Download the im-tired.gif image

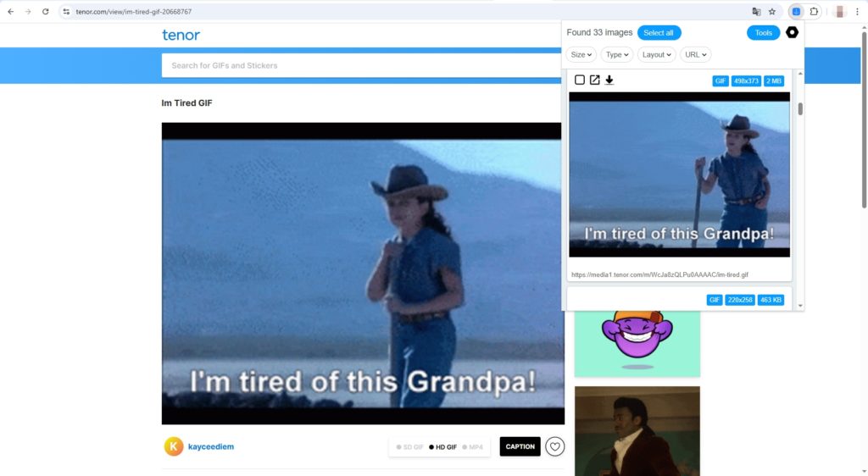(x=609, y=80)
